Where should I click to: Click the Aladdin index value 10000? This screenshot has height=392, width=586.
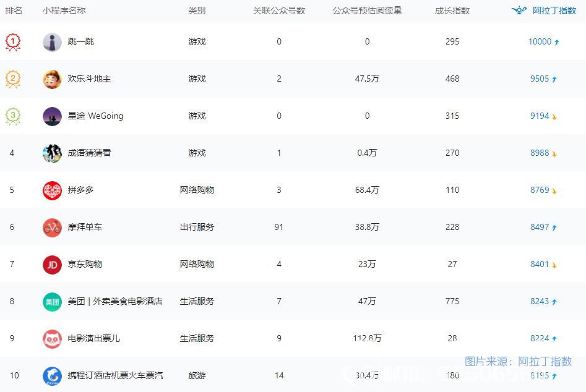540,41
